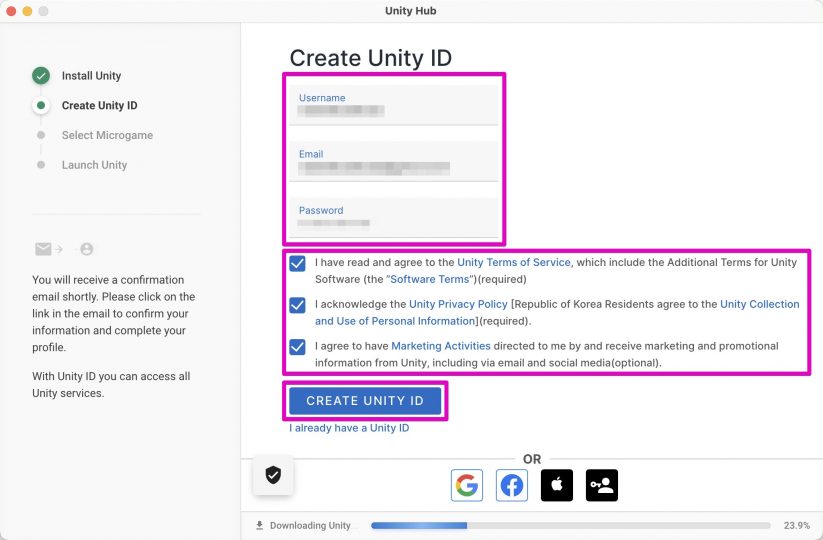Click the Downloading Unity progress bar
The height and width of the screenshot is (540, 823).
(571, 525)
